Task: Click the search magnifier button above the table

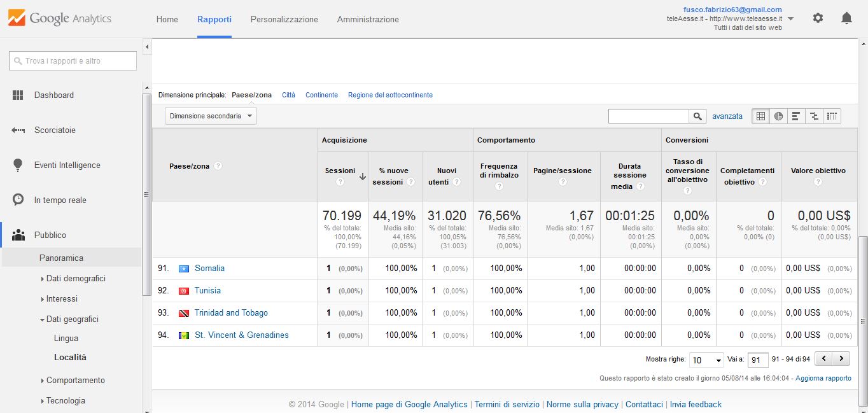Action: tap(698, 116)
